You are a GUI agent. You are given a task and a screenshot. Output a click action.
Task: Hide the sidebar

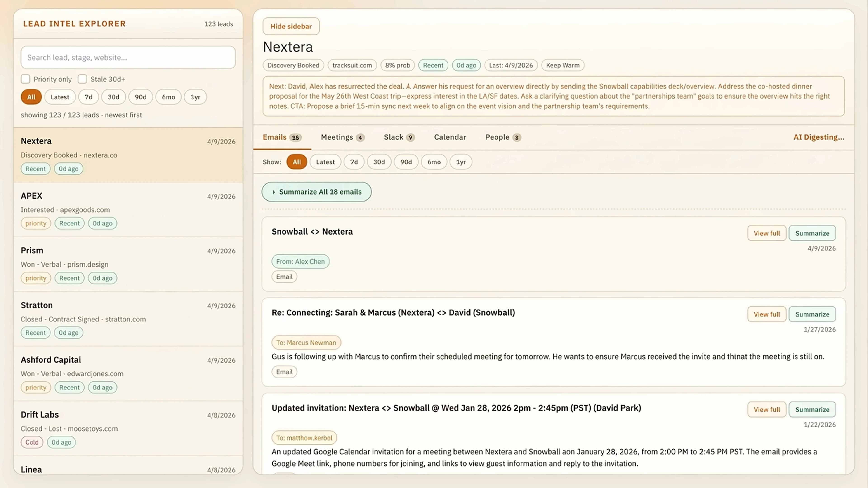291,26
